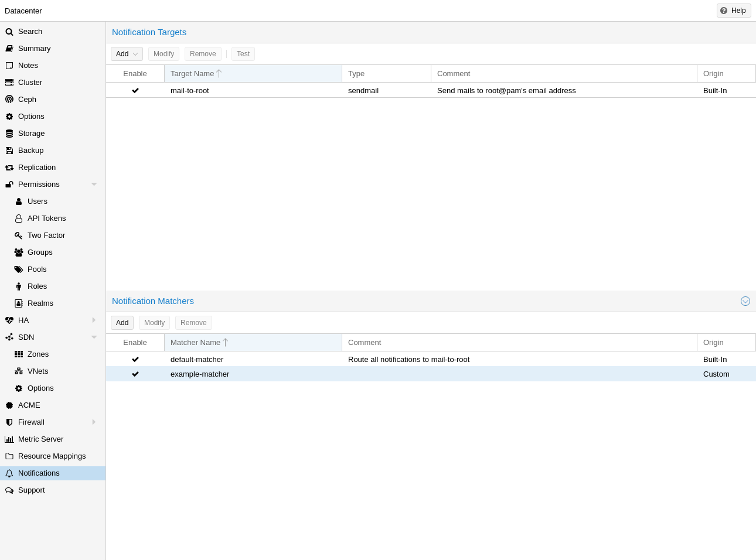Click the Help button
756x560 pixels.
[x=734, y=11]
